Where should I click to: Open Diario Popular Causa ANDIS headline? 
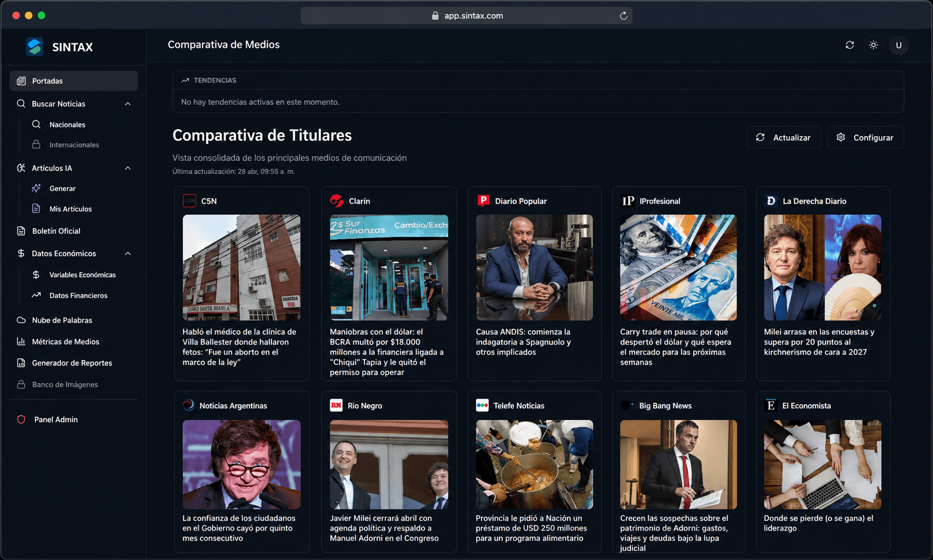[x=523, y=342]
